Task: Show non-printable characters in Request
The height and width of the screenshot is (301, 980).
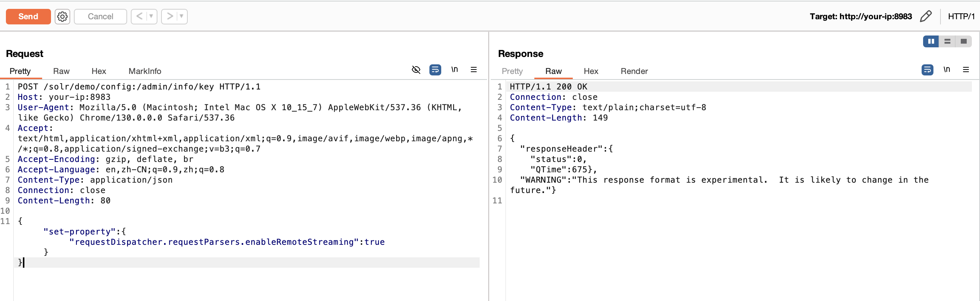Action: (454, 70)
